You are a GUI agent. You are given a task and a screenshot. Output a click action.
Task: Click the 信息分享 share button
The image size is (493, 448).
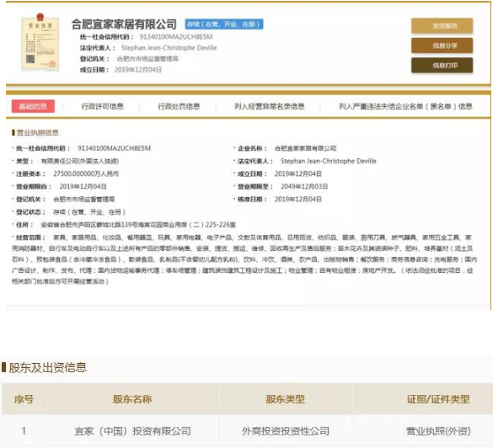[442, 45]
